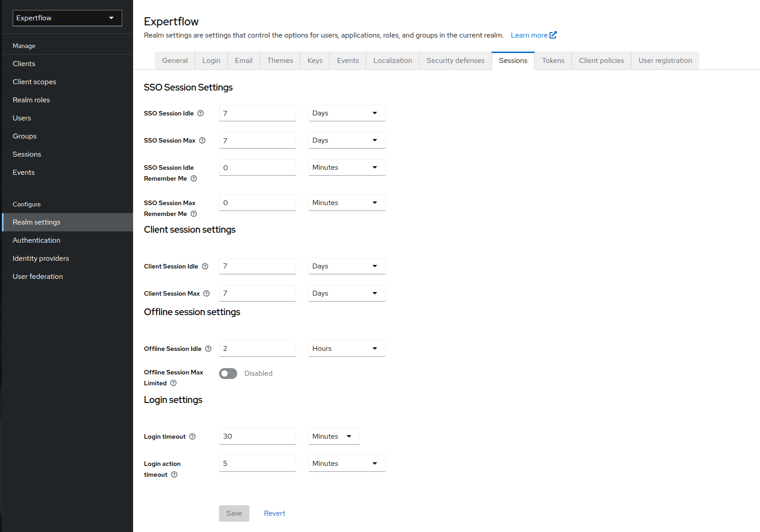Open the Login timeout Minutes dropdown

pos(334,436)
